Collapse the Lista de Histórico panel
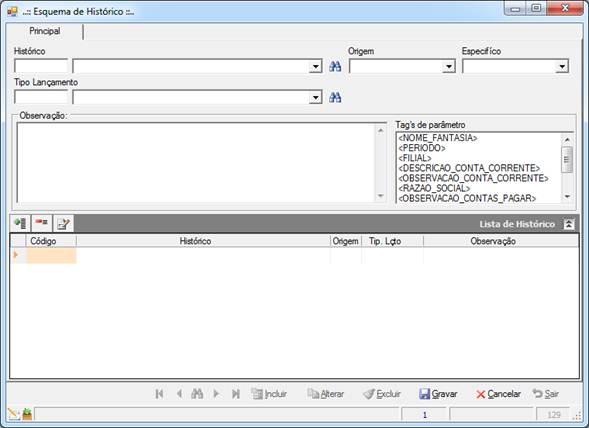Viewport: 589px width, 428px height. click(569, 224)
